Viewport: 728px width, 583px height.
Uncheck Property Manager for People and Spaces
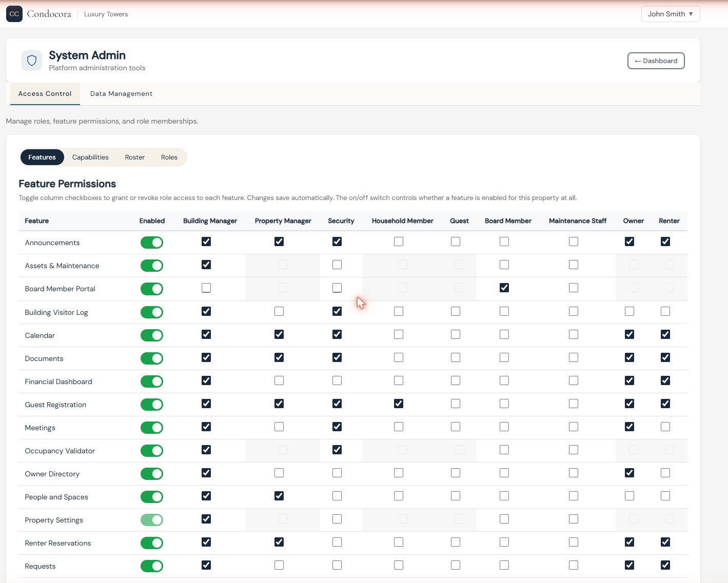pyautogui.click(x=279, y=496)
